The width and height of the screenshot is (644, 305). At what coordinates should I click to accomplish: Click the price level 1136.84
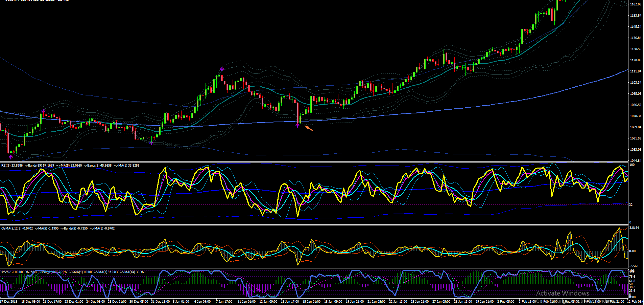click(636, 38)
